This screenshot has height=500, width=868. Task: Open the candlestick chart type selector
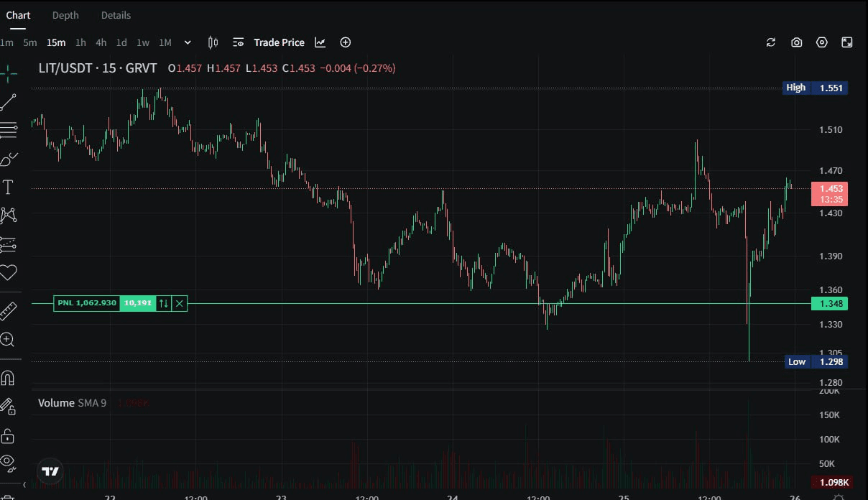213,42
